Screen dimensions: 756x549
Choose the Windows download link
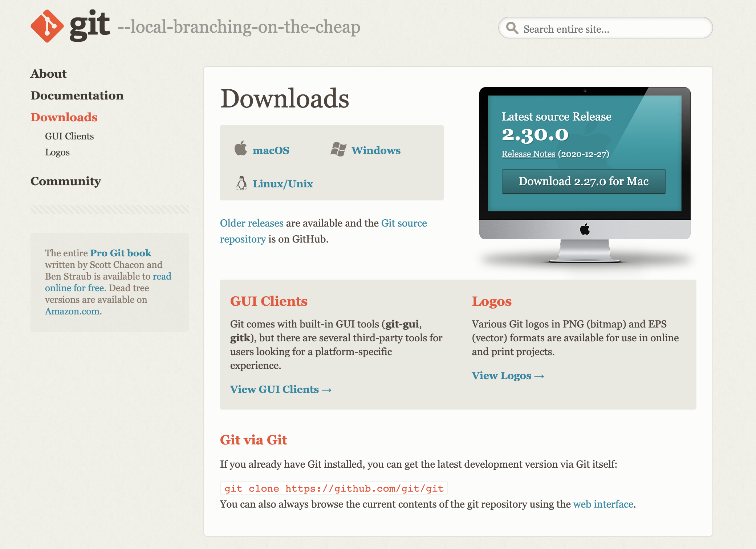(x=376, y=150)
